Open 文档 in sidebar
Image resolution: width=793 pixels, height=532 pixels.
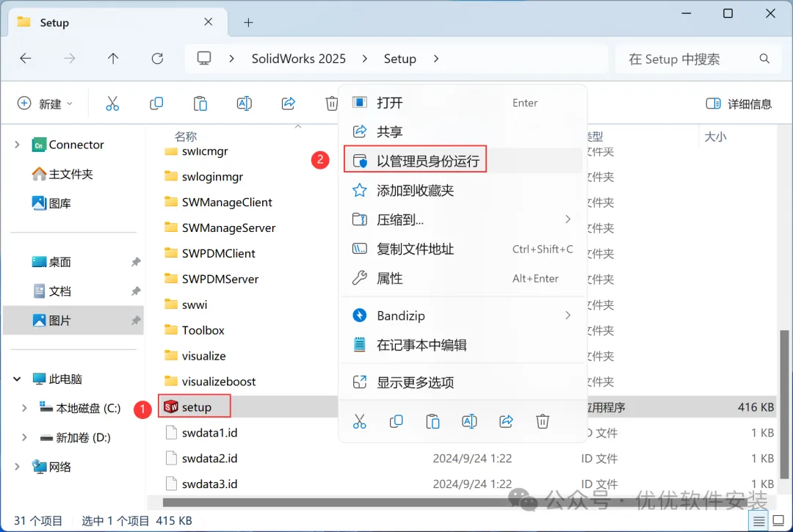pyautogui.click(x=51, y=291)
